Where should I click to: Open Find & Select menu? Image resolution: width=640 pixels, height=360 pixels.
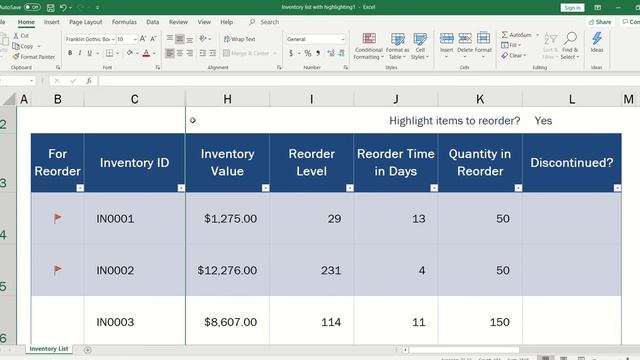click(x=570, y=46)
